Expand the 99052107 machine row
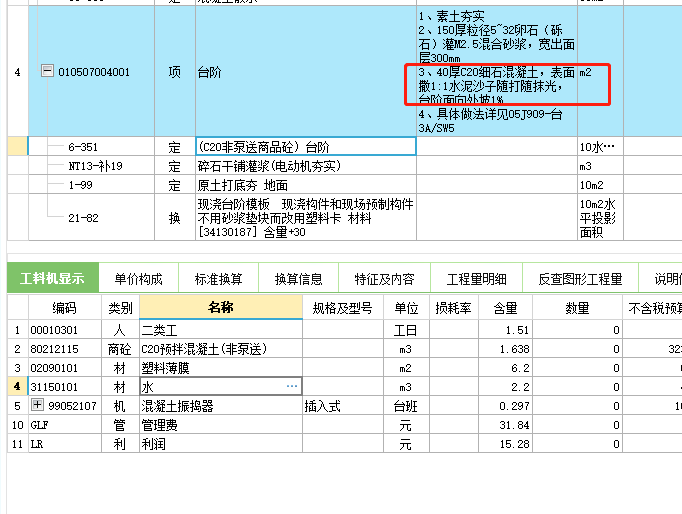Image resolution: width=682 pixels, height=514 pixels. click(37, 405)
